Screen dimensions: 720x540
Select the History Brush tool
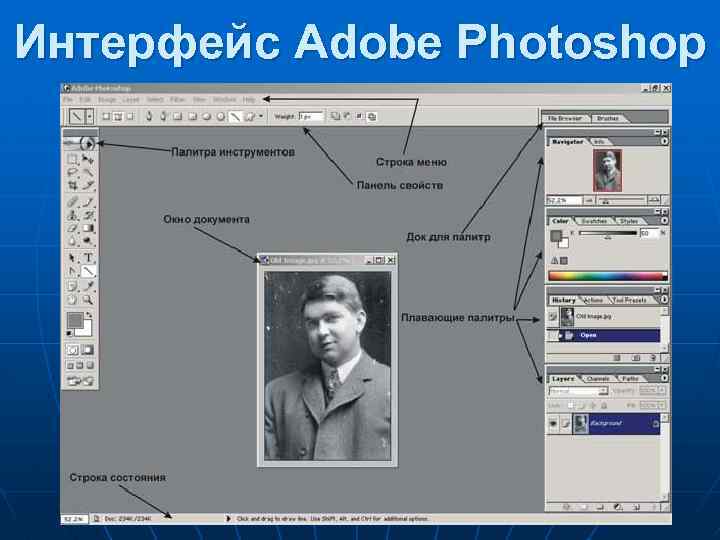(x=88, y=215)
